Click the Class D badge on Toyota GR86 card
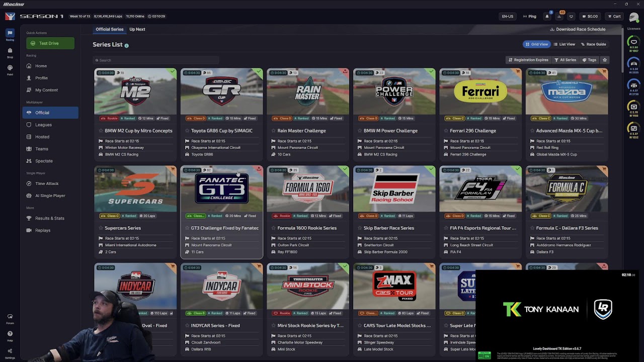This screenshot has height=362, width=644. click(196, 118)
